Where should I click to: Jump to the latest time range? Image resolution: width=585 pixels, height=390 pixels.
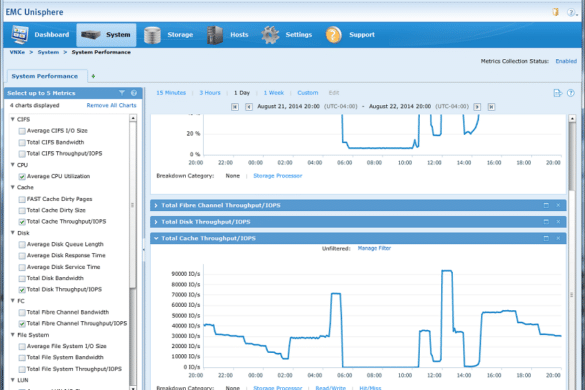point(491,107)
